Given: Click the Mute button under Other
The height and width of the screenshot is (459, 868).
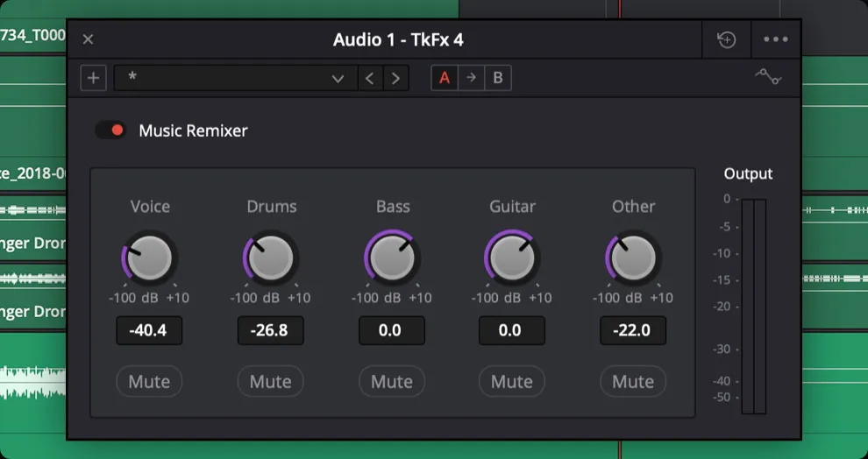Looking at the screenshot, I should pos(632,382).
